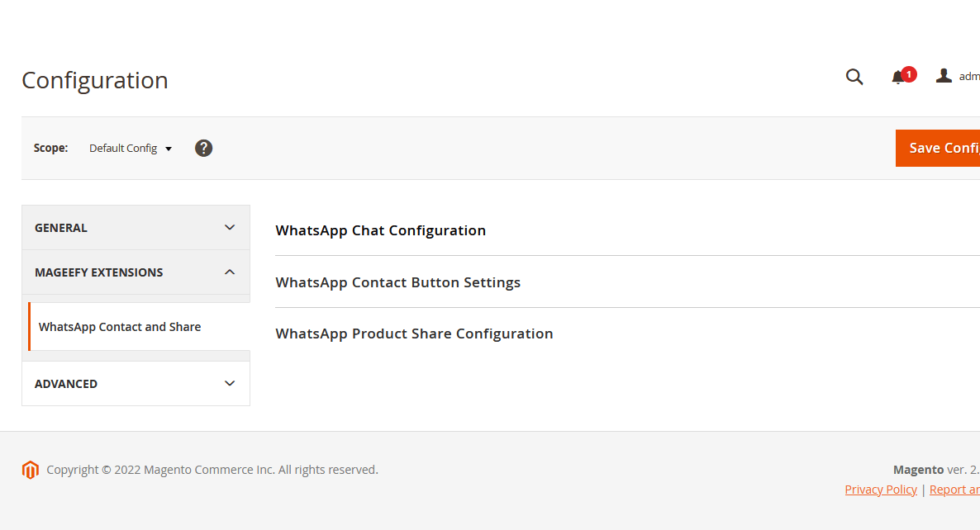Click the up chevron beside Mageefy Extensions
Viewport: 980px width, 530px height.
point(230,272)
